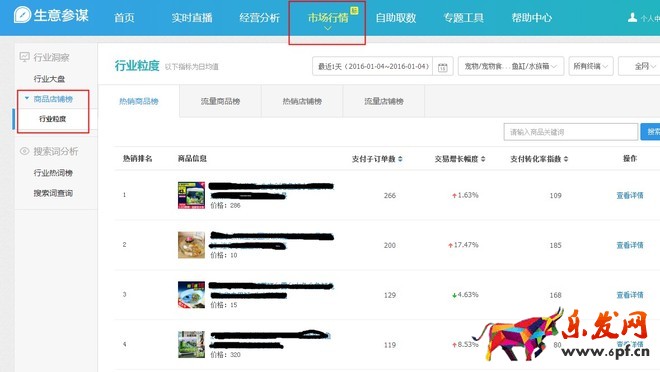Select 搜索词查询 in sidebar

click(53, 193)
